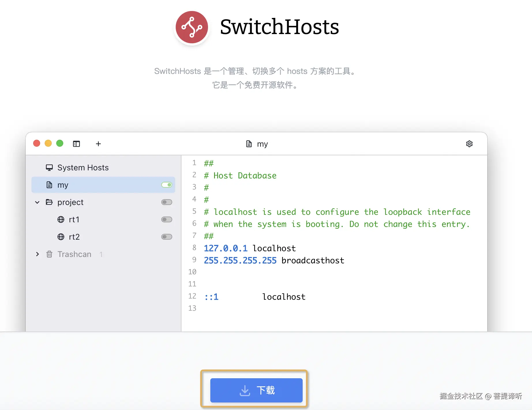Switch on the rt1 toggle

167,219
